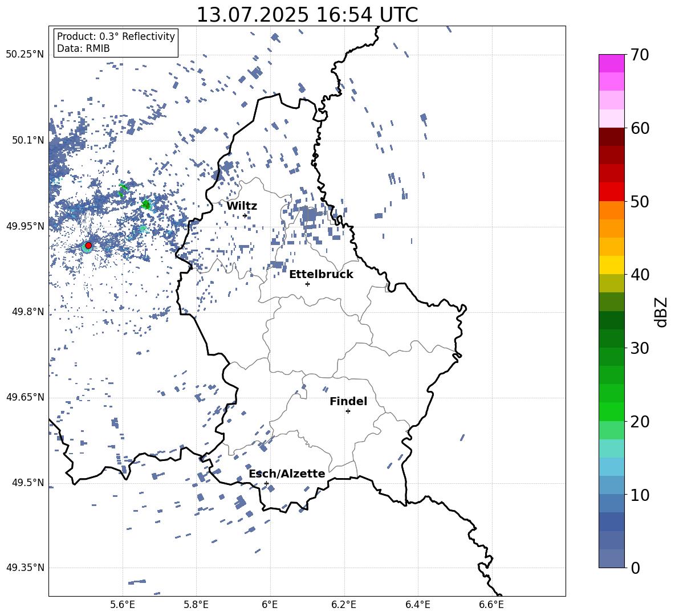Image resolution: width=675 pixels, height=616 pixels.
Task: Click the colorbar tick label 30
Action: (x=640, y=348)
